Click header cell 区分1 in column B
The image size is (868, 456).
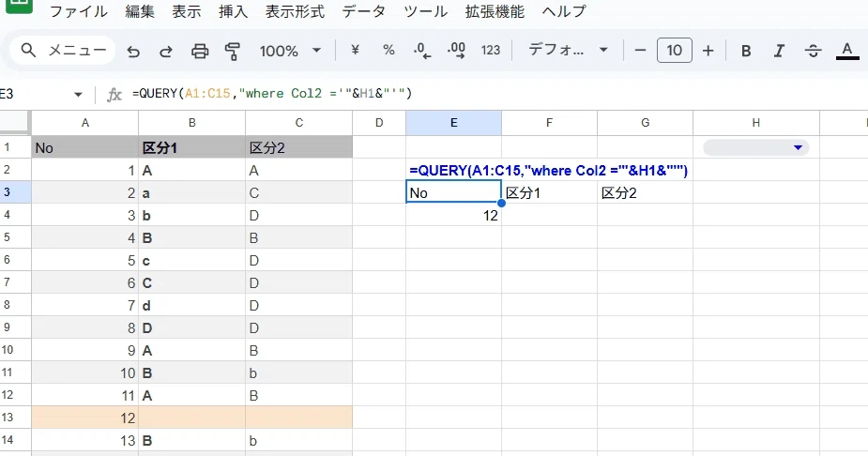(x=191, y=147)
